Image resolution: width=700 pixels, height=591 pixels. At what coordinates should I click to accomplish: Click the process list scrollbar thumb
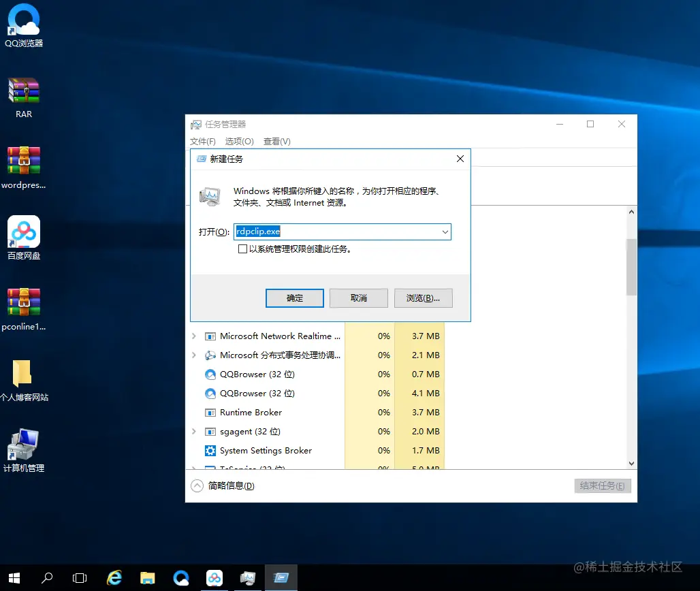[631, 267]
